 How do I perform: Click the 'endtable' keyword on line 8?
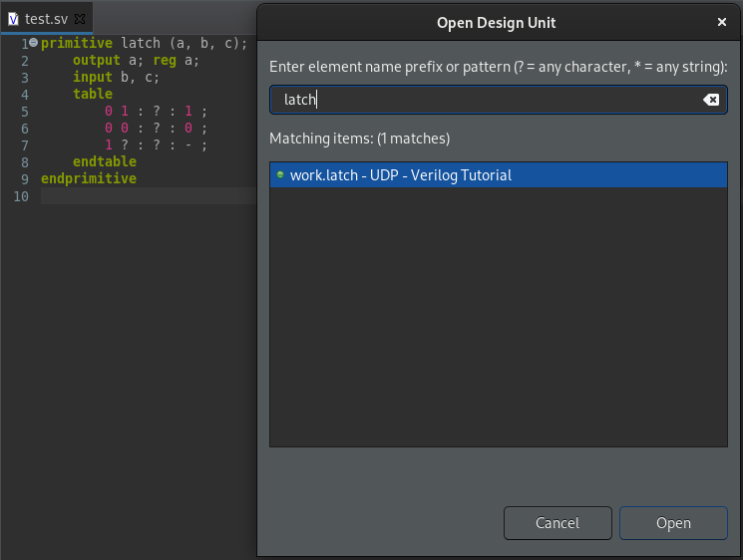(x=105, y=161)
